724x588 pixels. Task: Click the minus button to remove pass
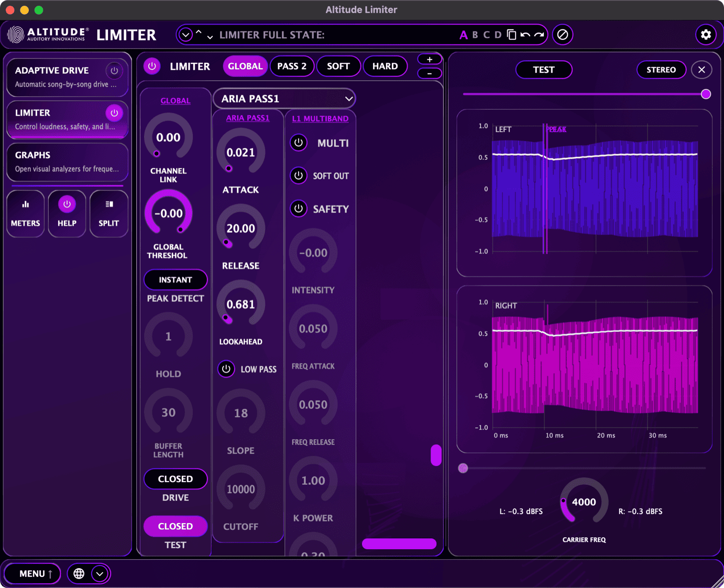point(430,73)
